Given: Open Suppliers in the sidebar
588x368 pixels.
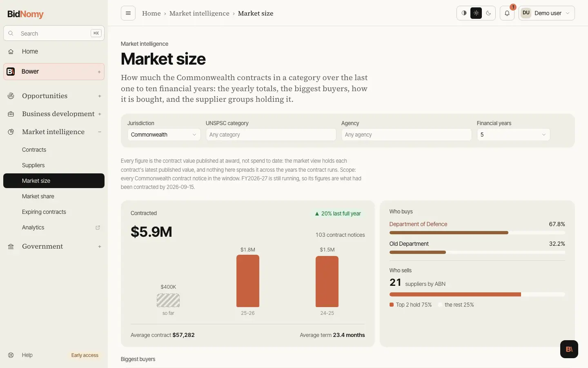Looking at the screenshot, I should click(54, 165).
